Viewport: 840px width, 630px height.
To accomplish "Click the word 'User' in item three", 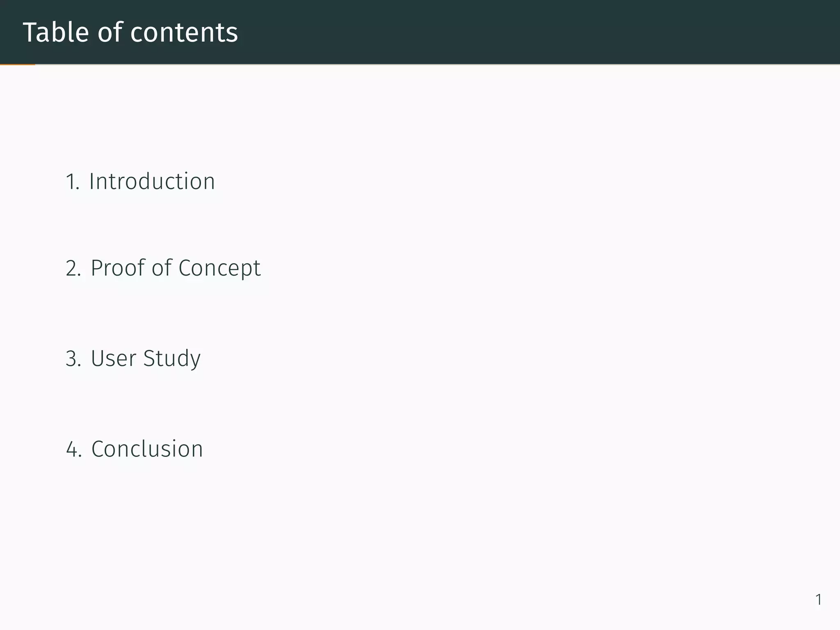I will [x=114, y=358].
